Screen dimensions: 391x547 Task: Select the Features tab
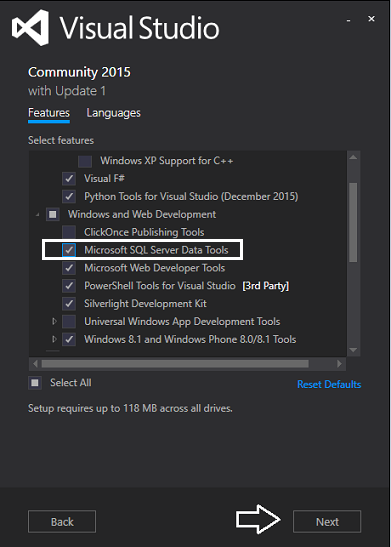tap(49, 113)
